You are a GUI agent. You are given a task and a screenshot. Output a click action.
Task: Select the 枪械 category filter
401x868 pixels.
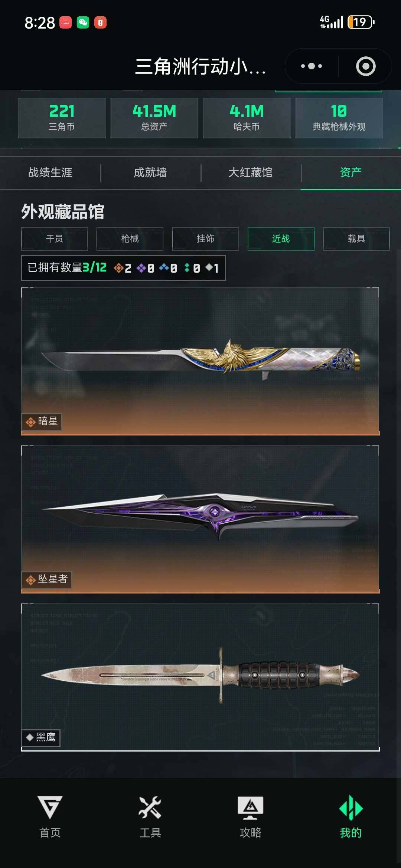point(130,239)
